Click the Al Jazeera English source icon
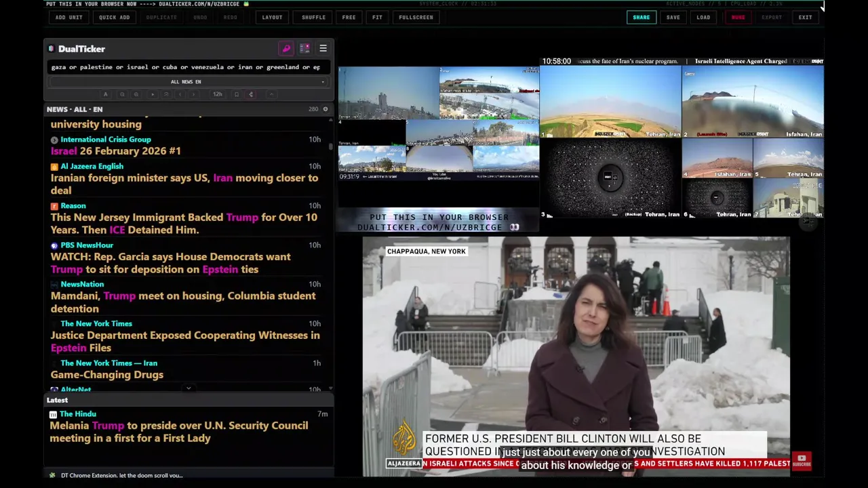 [x=54, y=166]
